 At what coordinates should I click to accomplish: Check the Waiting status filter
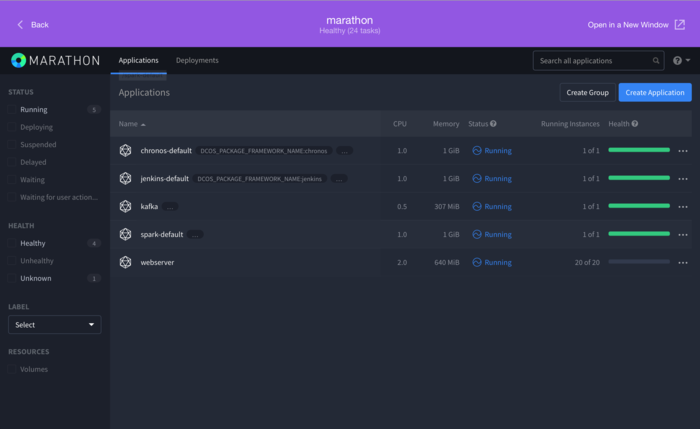pos(12,179)
